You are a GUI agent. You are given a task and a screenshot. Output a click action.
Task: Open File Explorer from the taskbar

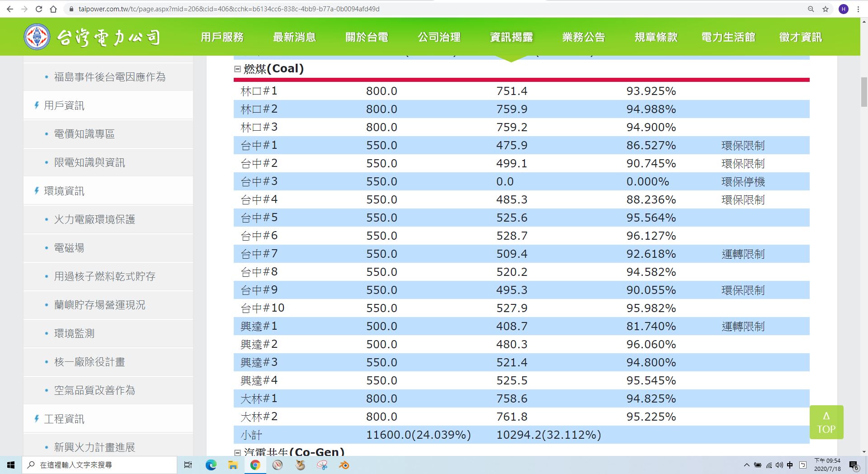tap(233, 465)
